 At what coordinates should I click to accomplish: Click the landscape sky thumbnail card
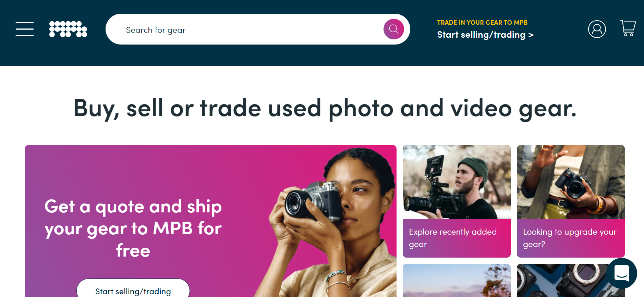456,281
